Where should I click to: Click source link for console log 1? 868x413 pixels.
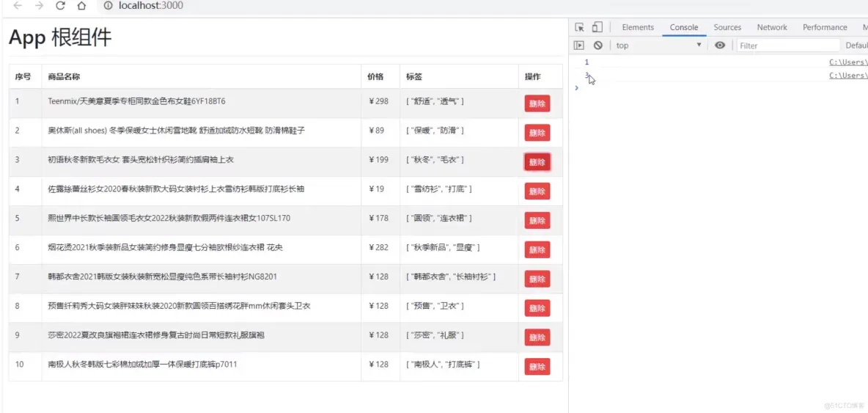(848, 62)
